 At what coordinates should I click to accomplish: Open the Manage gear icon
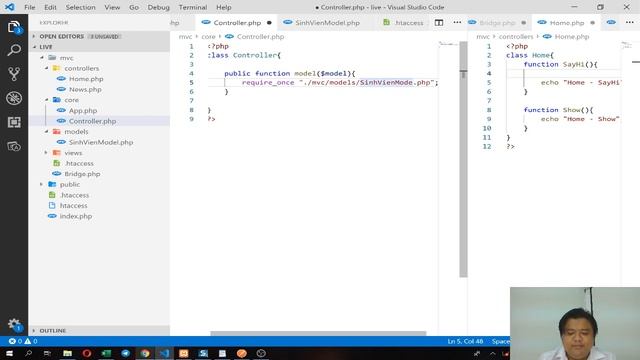coord(14,325)
